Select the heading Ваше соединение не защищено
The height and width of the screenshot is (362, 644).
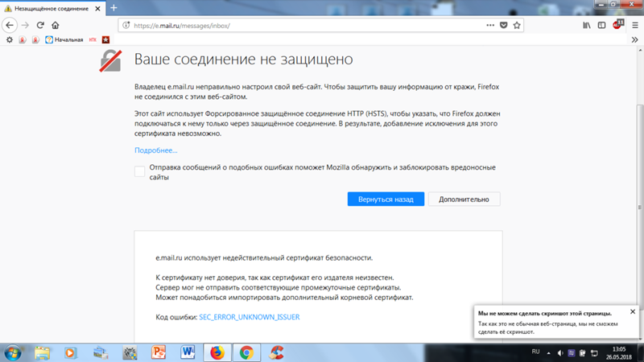pos(244,59)
